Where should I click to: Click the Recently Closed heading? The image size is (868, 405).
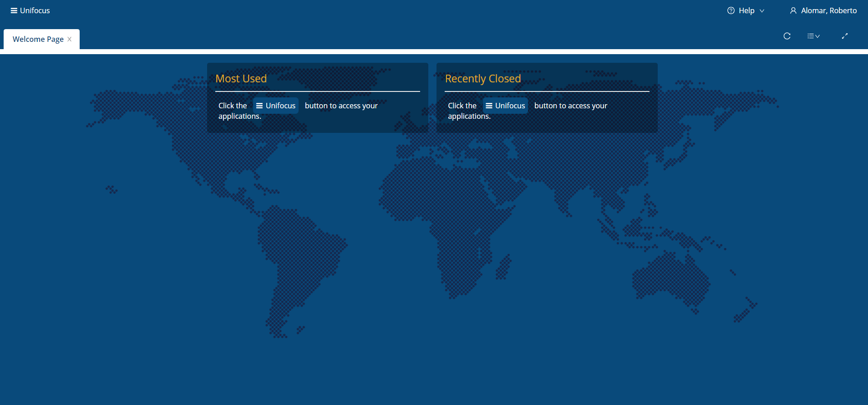pyautogui.click(x=483, y=79)
